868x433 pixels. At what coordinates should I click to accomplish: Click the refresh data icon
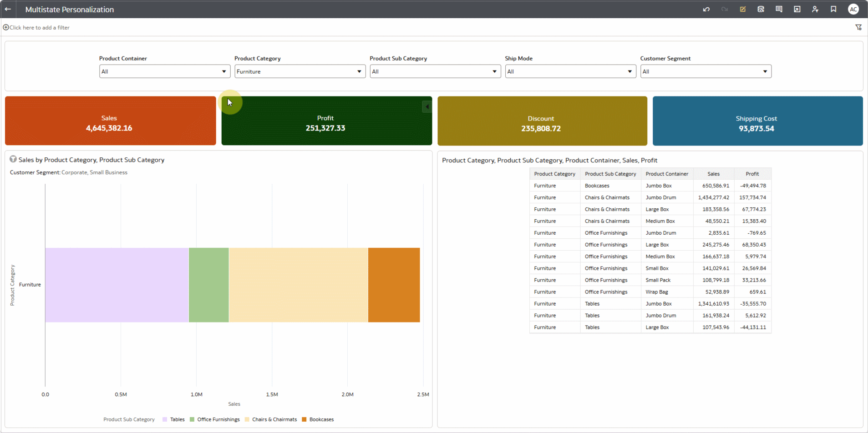point(761,9)
